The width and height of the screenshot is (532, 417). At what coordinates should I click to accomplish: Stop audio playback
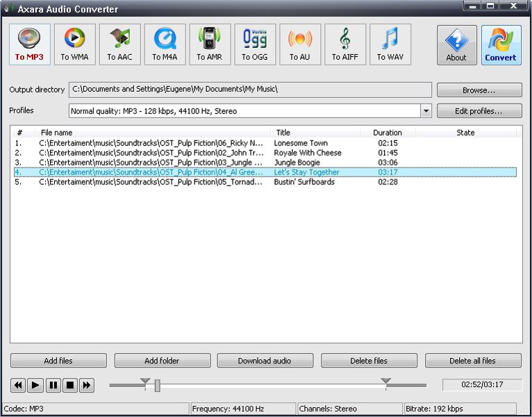pyautogui.click(x=70, y=385)
